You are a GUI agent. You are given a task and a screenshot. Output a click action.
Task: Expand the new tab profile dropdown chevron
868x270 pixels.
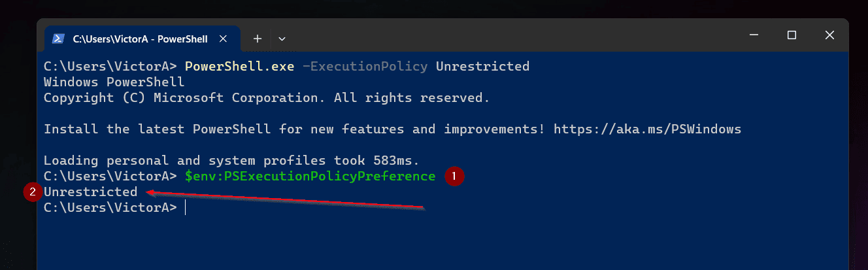[x=282, y=39]
